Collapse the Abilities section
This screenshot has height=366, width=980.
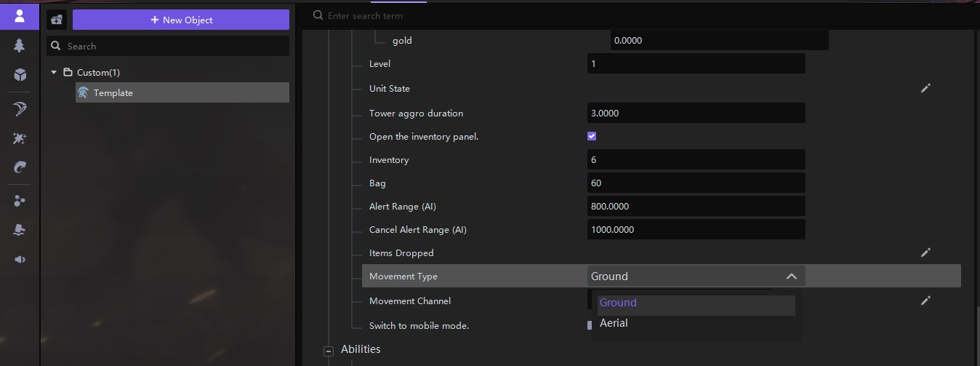(x=329, y=351)
